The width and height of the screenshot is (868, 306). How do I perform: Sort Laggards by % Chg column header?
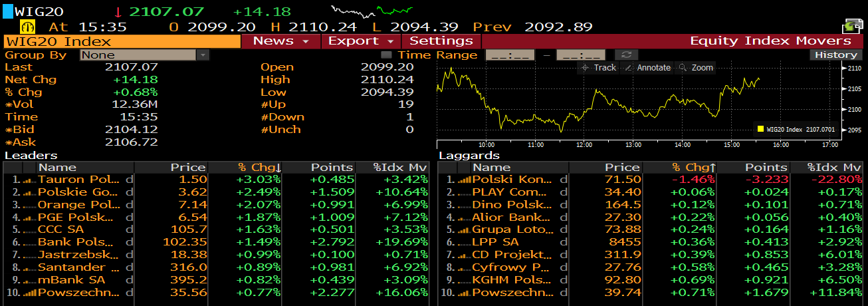click(x=679, y=168)
